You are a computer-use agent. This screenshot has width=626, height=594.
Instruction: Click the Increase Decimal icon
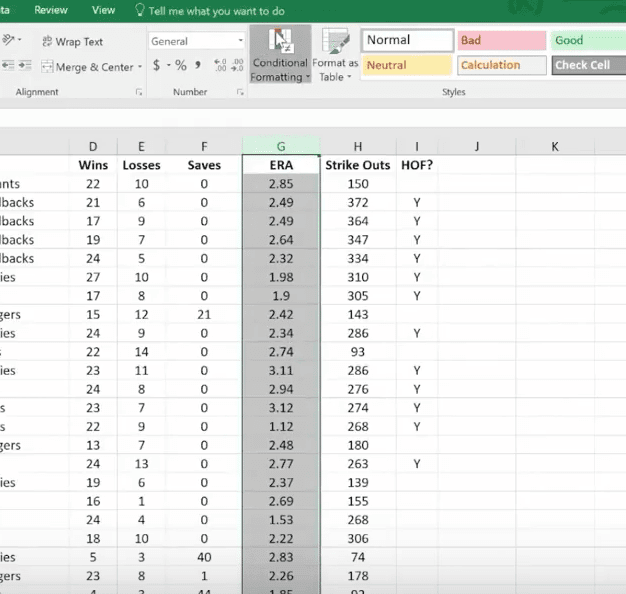219,66
